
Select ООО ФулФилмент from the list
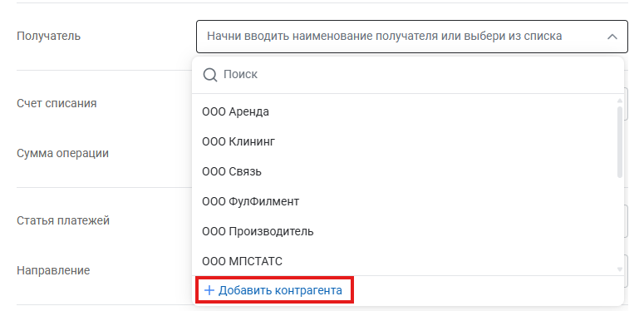pos(250,201)
